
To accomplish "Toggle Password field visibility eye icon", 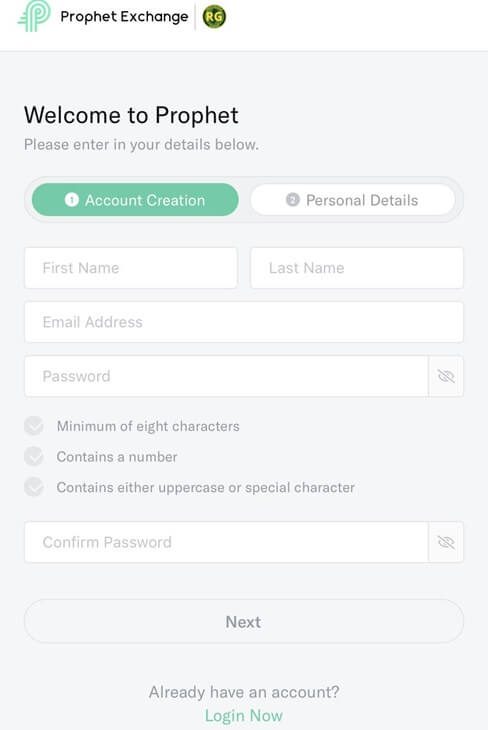I will (446, 376).
